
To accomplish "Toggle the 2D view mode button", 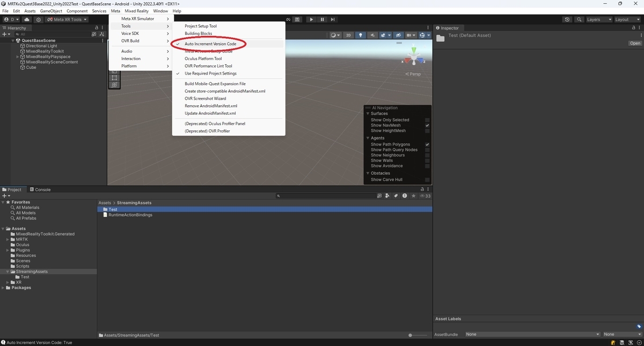I will (x=348, y=35).
